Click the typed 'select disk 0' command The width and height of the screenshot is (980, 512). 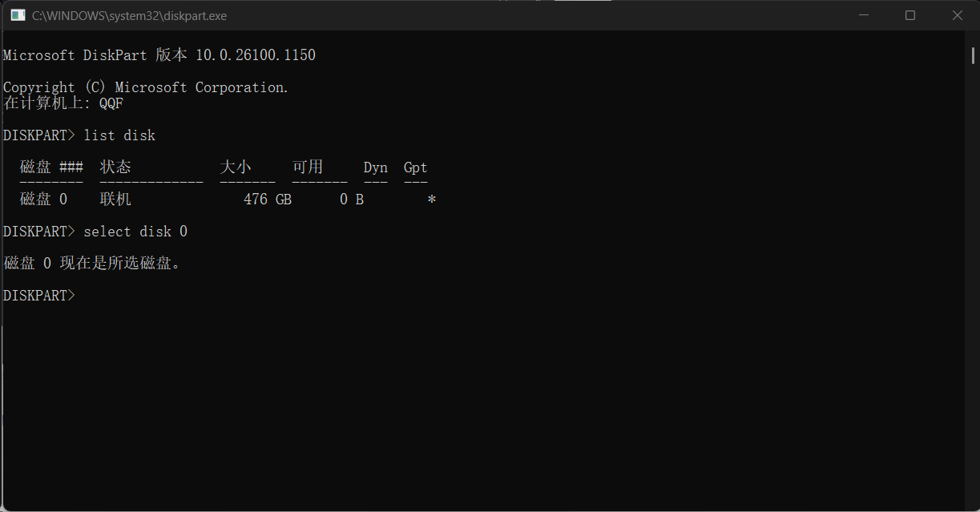coord(135,232)
